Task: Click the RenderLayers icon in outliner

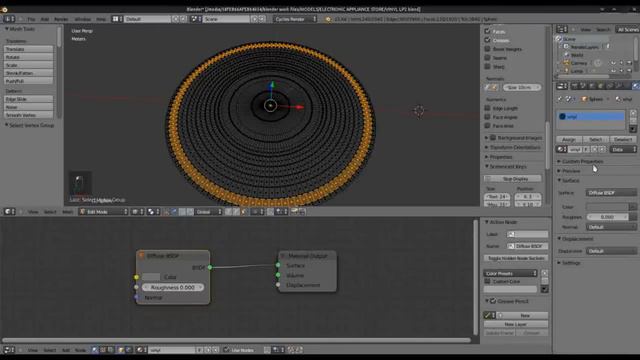Action: (567, 47)
